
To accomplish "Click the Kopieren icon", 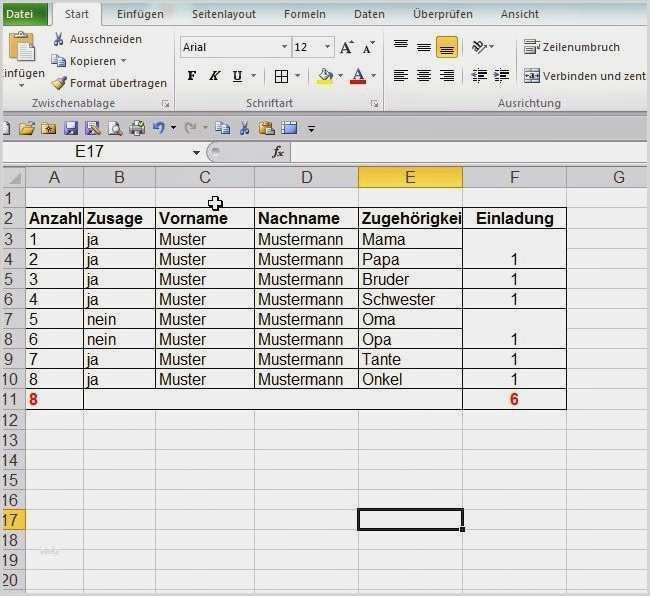I will pos(58,61).
